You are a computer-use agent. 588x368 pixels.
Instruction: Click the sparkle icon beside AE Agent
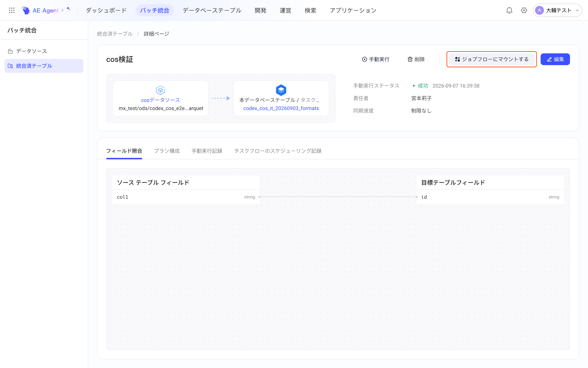68,8
